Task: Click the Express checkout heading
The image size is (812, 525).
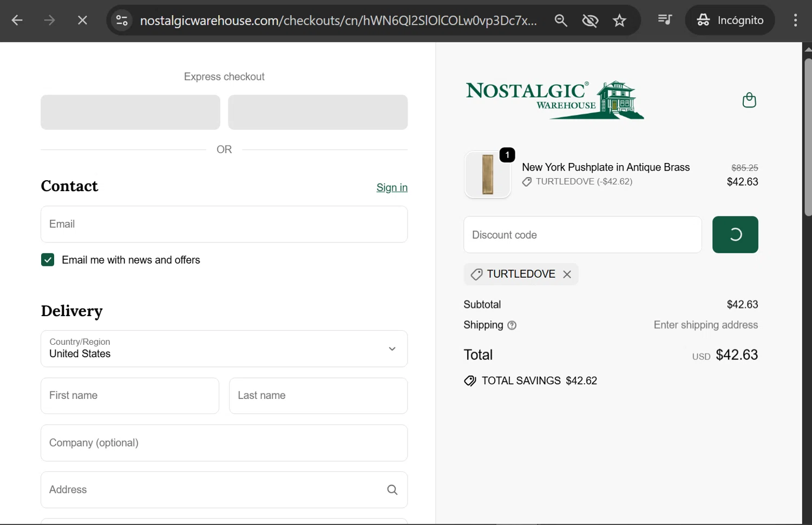Action: [224, 77]
